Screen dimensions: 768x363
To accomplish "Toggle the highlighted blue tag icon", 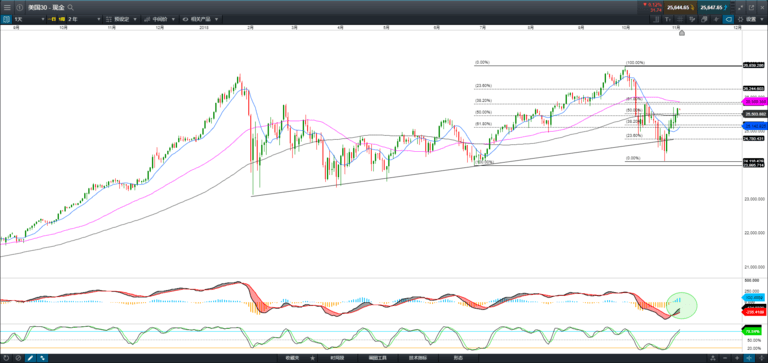I will (x=728, y=19).
